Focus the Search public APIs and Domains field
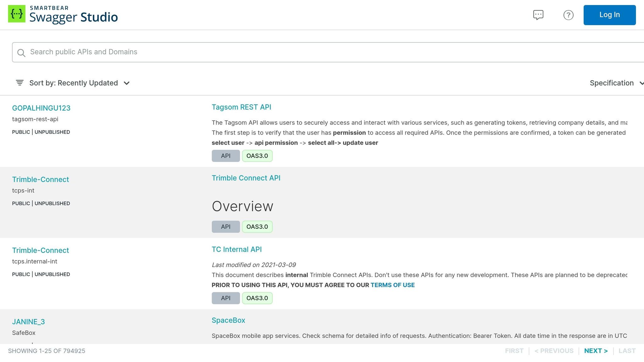 (x=328, y=52)
